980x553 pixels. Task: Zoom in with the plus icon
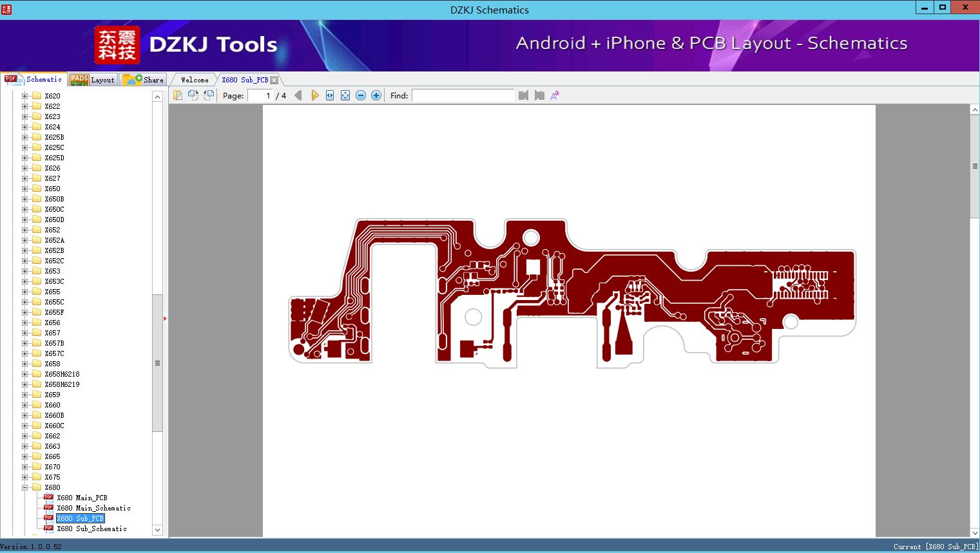[x=376, y=95]
